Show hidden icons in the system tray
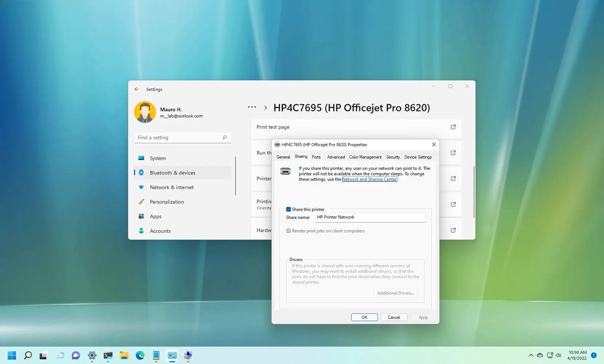The width and height of the screenshot is (604, 364). 530,356
